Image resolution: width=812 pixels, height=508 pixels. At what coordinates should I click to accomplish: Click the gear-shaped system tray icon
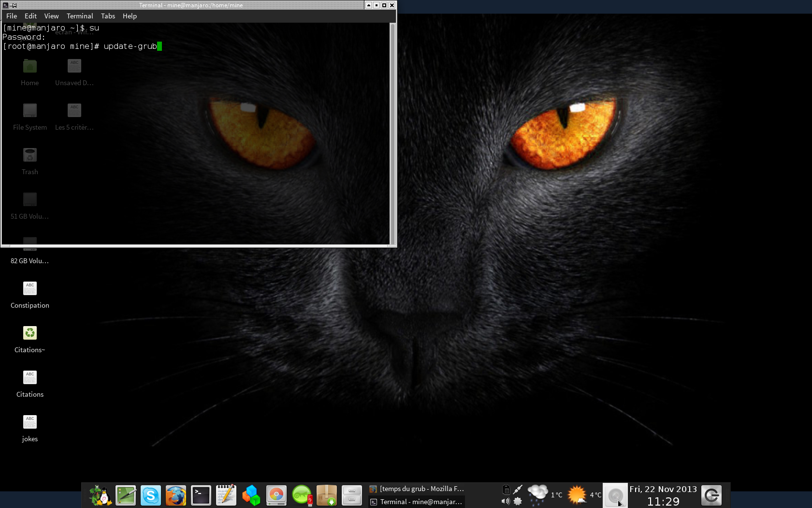[518, 501]
